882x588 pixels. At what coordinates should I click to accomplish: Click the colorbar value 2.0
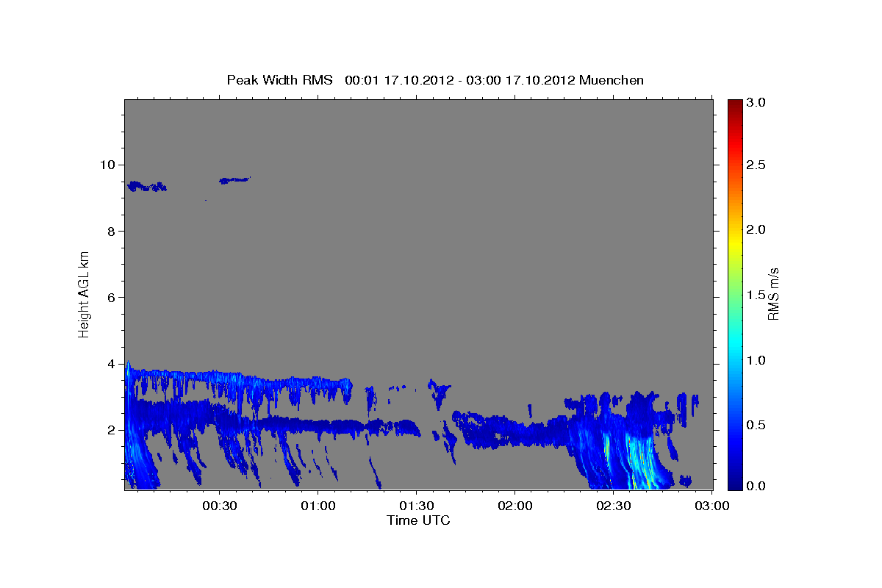(757, 230)
